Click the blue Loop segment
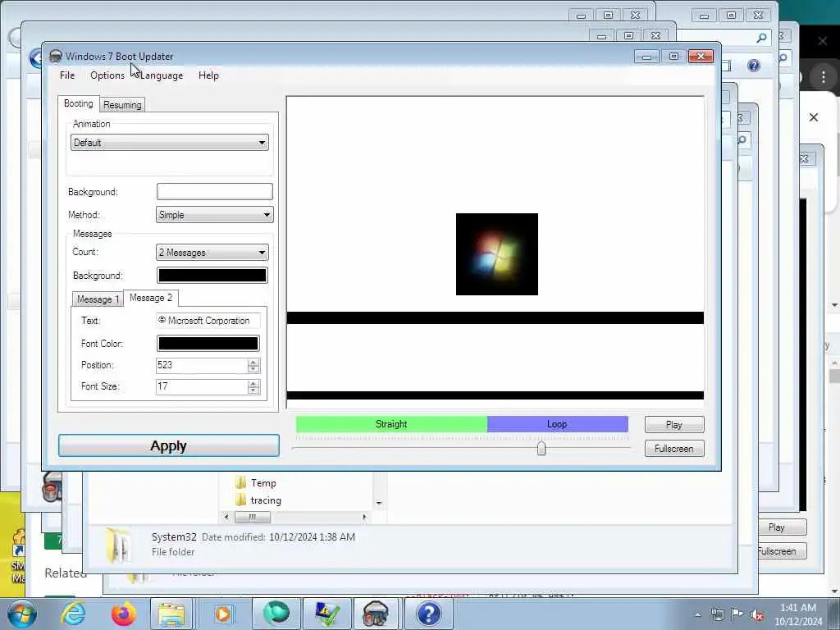This screenshot has height=630, width=840. 557,424
